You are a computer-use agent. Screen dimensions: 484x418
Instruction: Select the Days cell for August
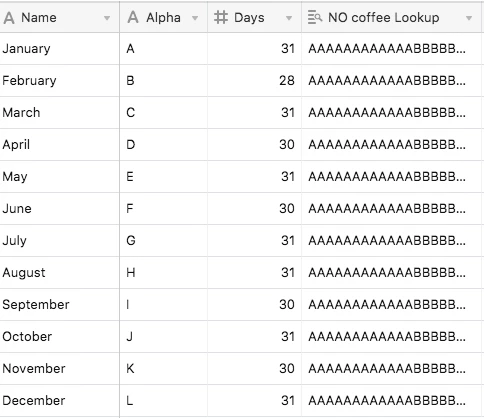(x=255, y=273)
